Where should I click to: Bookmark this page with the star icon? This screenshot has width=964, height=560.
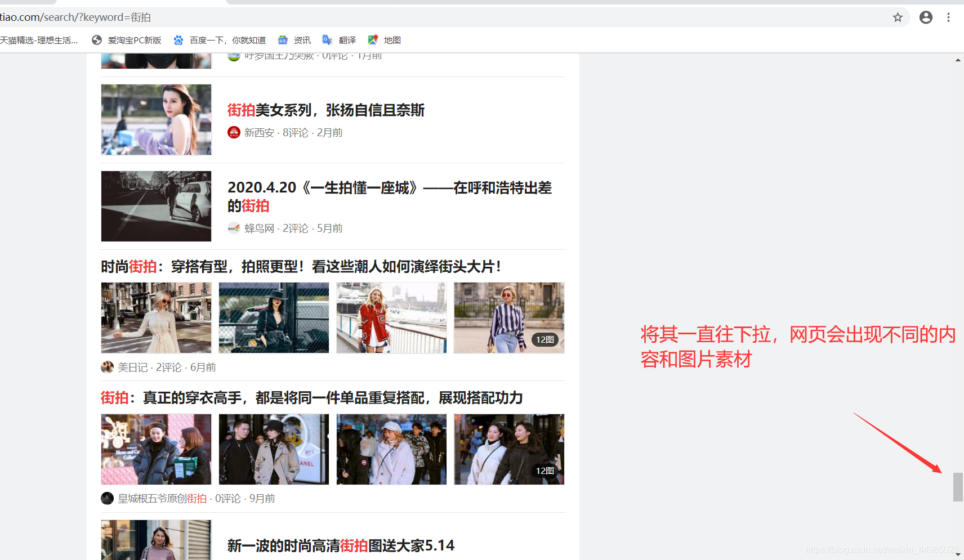tap(898, 17)
